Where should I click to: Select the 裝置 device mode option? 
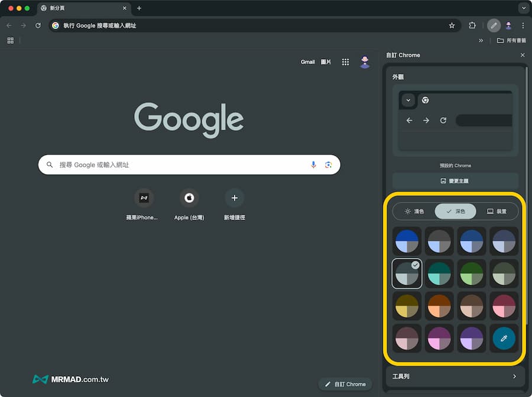[x=497, y=211]
